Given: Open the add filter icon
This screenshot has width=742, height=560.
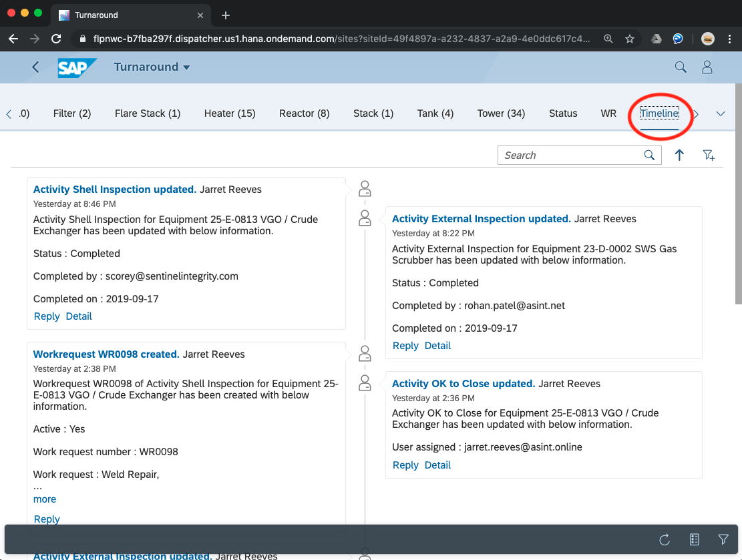Looking at the screenshot, I should (709, 155).
